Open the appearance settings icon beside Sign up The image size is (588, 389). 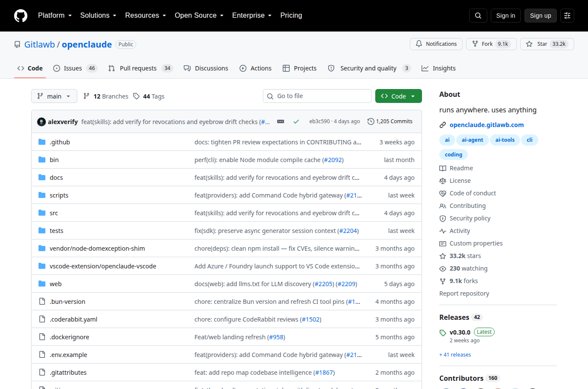[567, 16]
